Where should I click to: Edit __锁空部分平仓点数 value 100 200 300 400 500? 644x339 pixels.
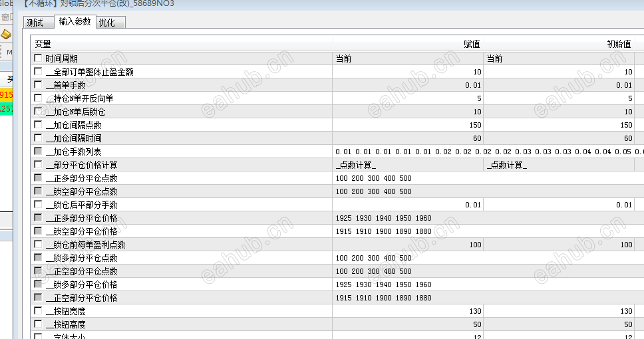pos(488,191)
